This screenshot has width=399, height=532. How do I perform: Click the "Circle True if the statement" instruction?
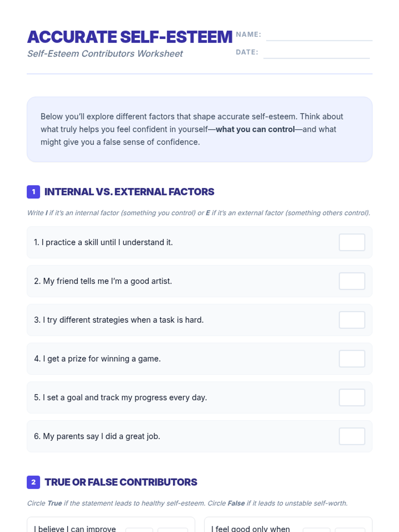(187, 503)
